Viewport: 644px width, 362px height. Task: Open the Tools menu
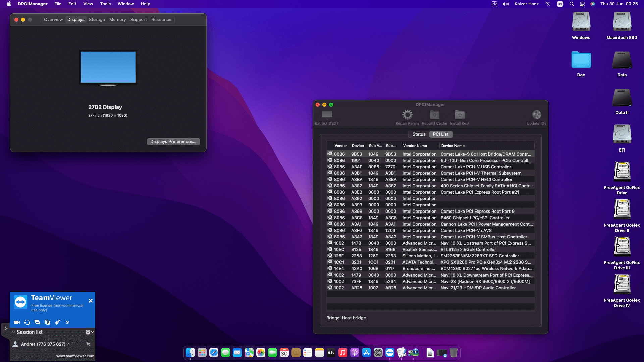pos(105,4)
